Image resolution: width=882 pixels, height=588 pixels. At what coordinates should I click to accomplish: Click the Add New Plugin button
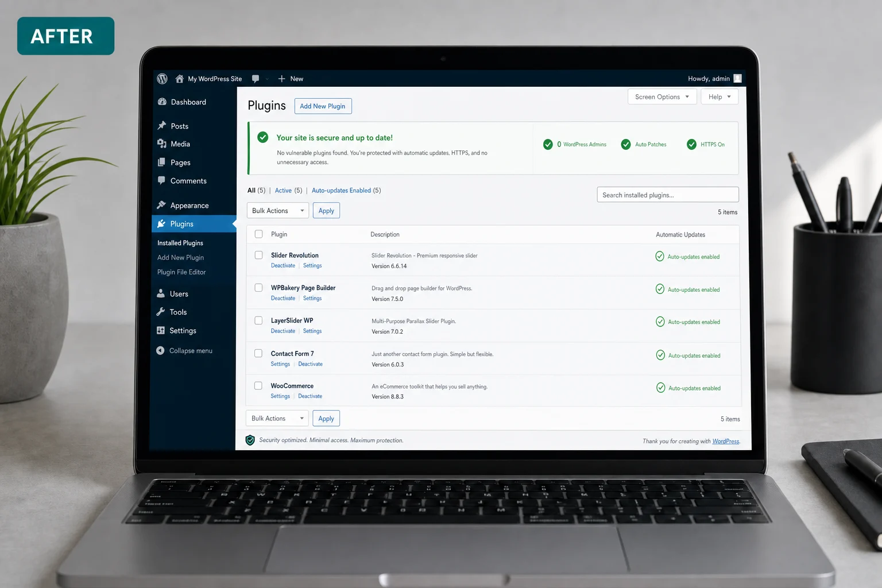[x=323, y=106]
